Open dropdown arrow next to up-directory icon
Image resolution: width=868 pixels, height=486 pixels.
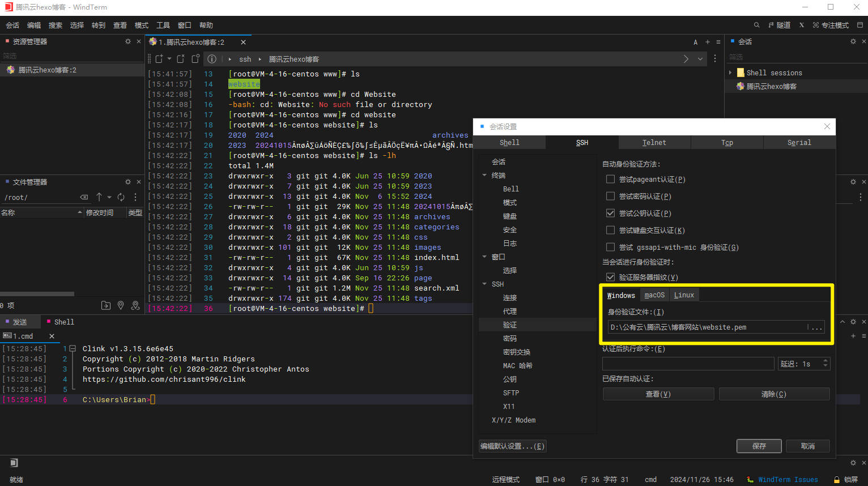pyautogui.click(x=109, y=197)
